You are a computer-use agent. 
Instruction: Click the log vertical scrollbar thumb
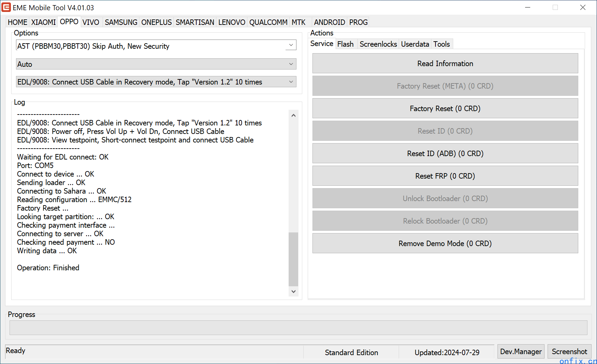click(293, 259)
